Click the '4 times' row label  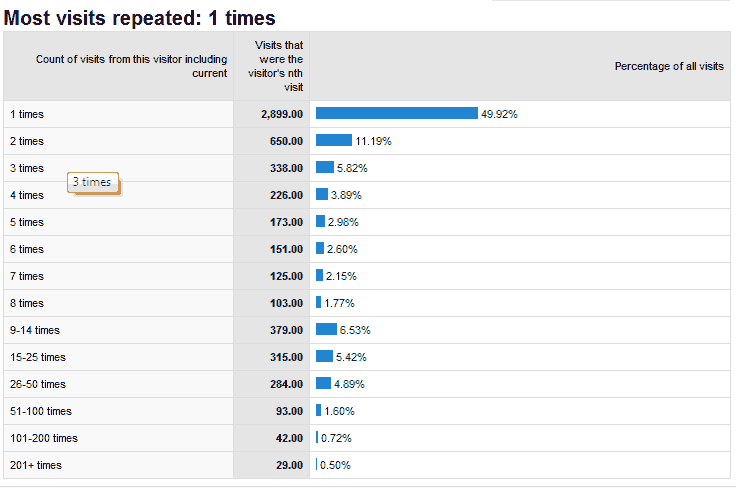pyautogui.click(x=27, y=196)
